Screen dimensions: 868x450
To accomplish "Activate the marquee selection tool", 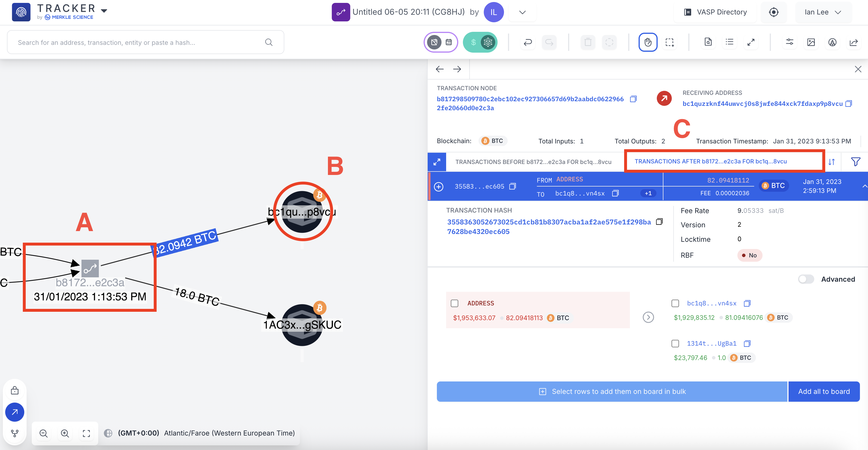I will (x=669, y=42).
